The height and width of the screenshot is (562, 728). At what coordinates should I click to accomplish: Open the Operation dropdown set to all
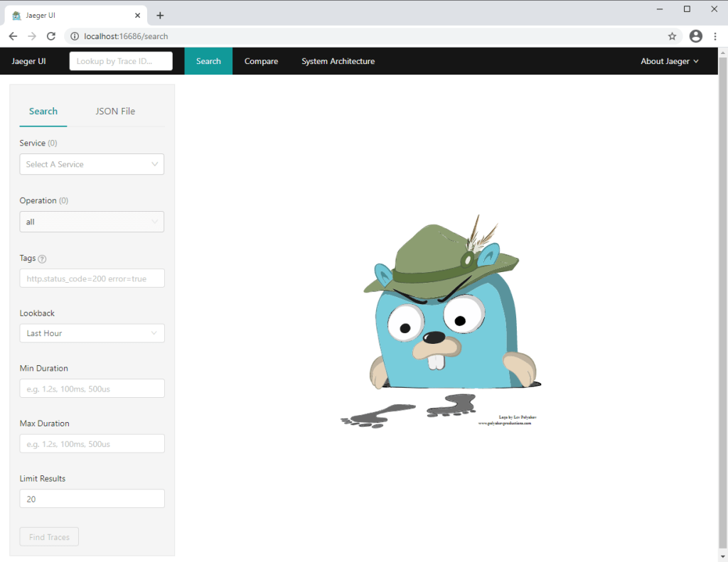coord(92,222)
